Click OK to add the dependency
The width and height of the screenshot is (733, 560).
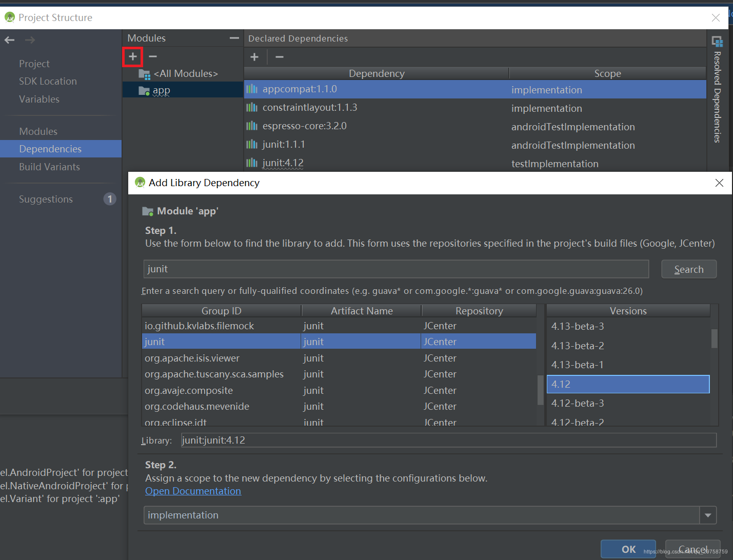pos(628,549)
